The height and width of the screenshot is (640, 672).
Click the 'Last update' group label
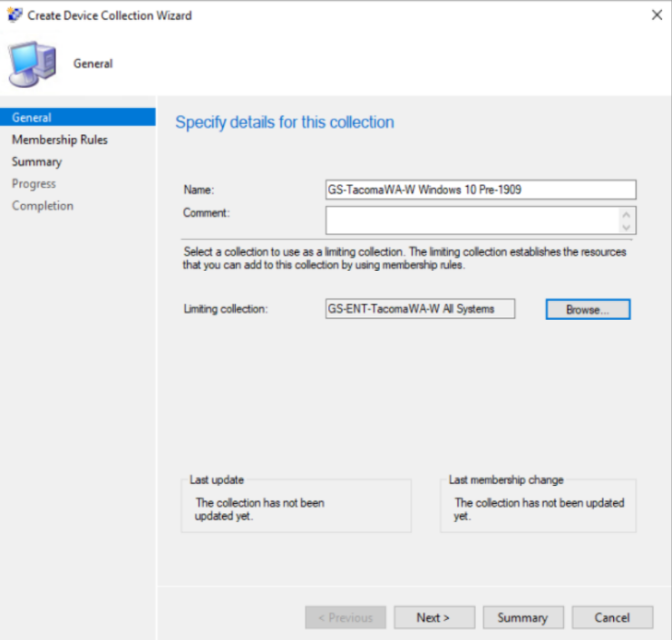click(217, 480)
